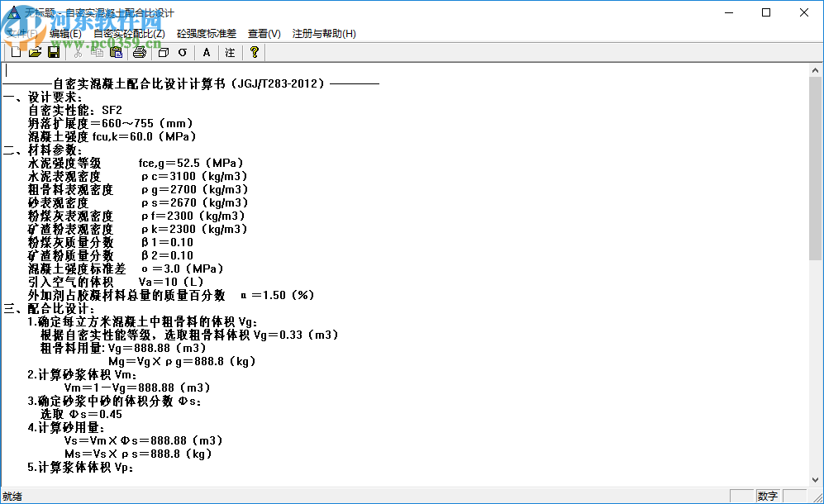This screenshot has height=504, width=824.
Task: Click the line with ρc＝3100 (kg/m3)
Action: [138, 176]
